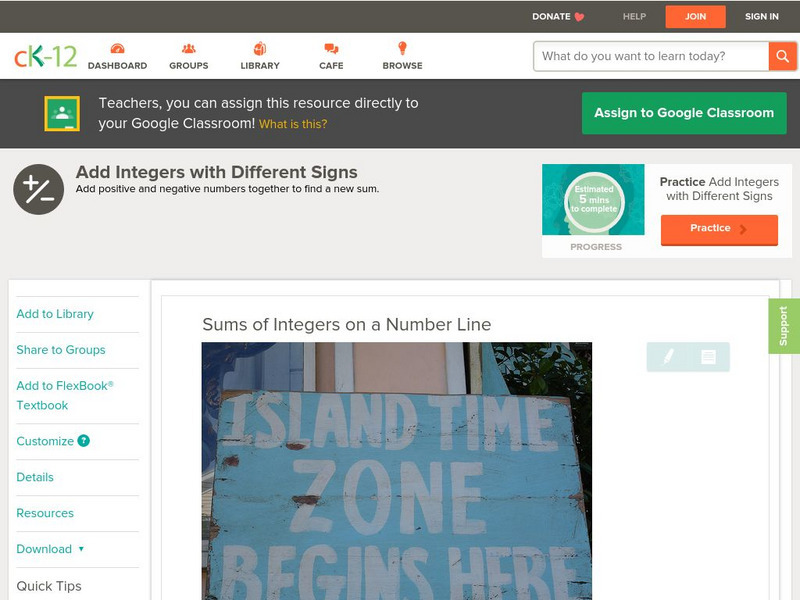Click the Customize help question mark

tap(84, 441)
